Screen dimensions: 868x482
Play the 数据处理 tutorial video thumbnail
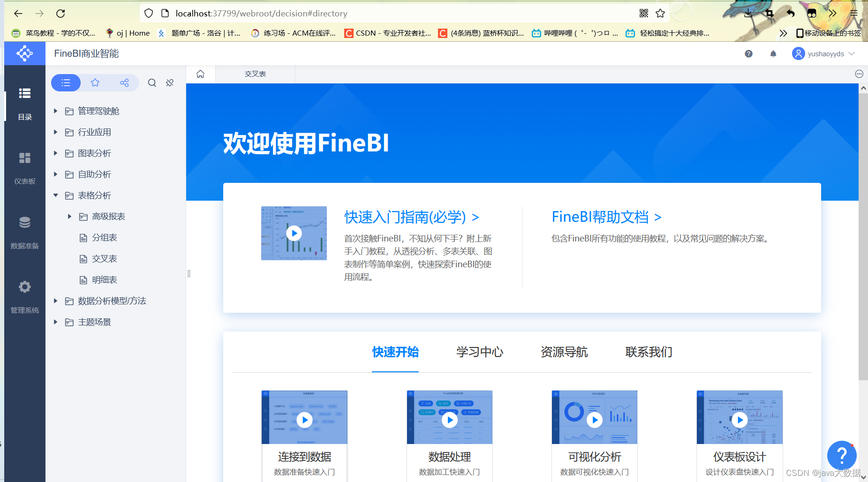(x=449, y=420)
